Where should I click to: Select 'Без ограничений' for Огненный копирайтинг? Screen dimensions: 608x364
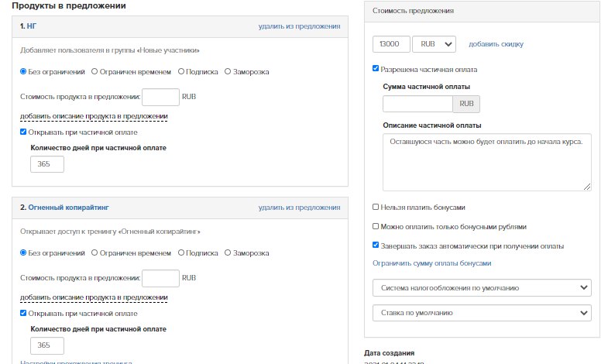point(23,252)
